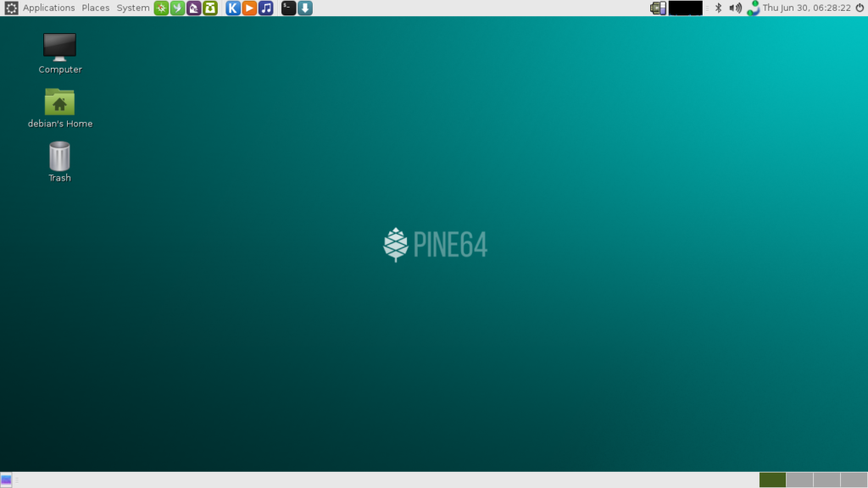
Task: Toggle the Bluetooth tray indicator
Action: coord(718,8)
